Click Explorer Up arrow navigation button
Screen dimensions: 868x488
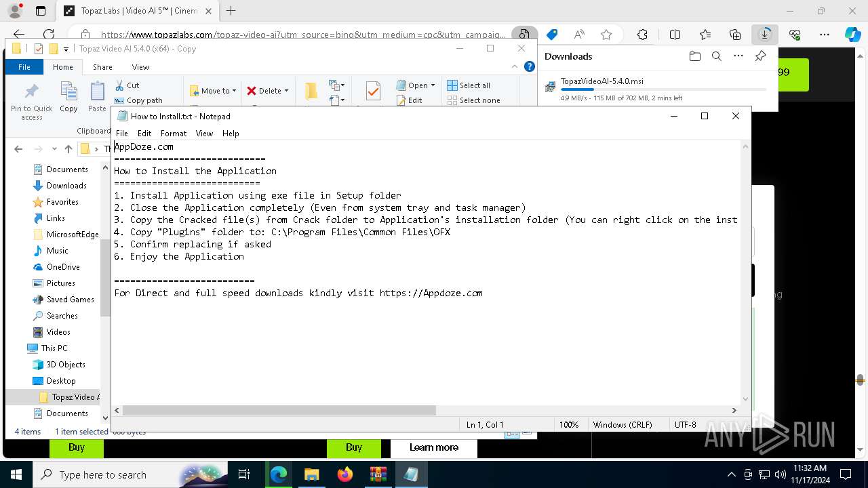tap(68, 149)
